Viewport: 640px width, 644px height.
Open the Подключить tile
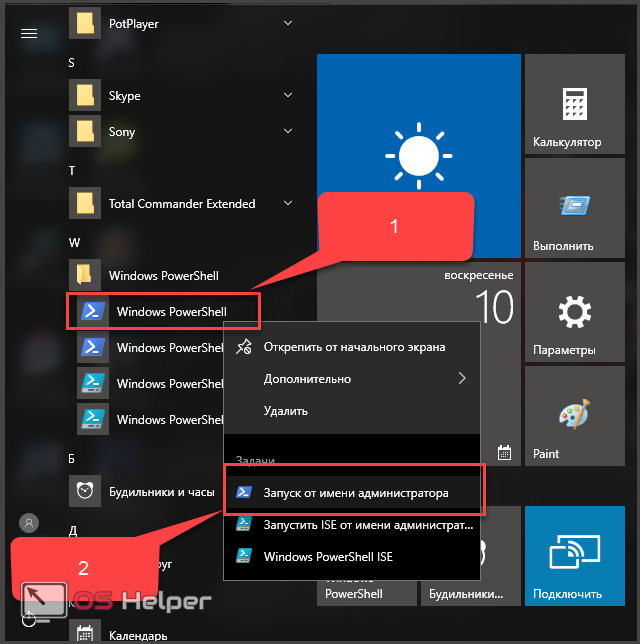(x=575, y=556)
